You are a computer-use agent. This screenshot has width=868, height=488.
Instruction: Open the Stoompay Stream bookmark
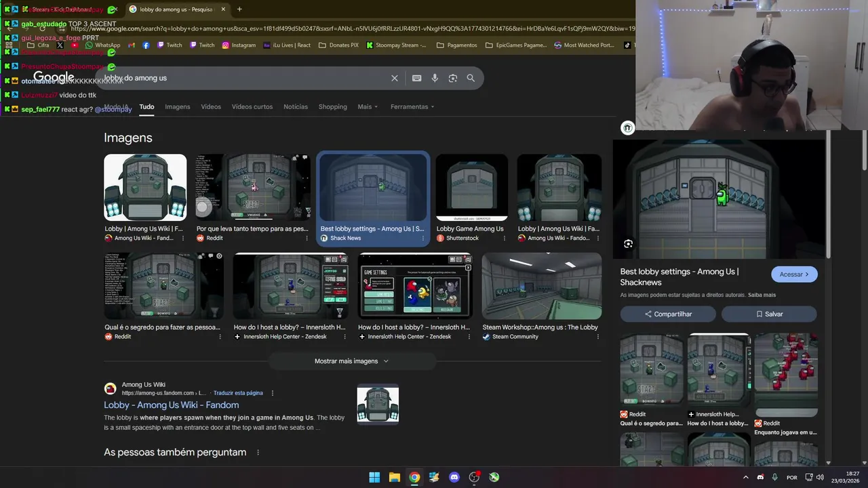tap(397, 45)
